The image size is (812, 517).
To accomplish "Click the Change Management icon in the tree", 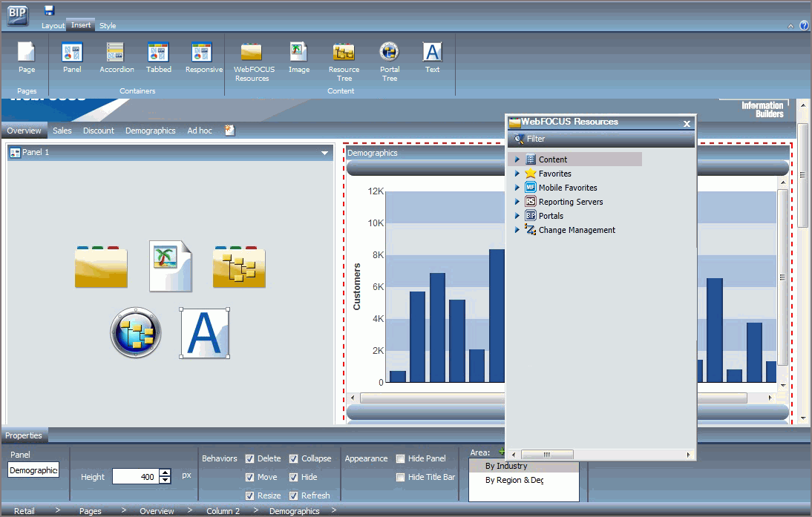I will (530, 229).
